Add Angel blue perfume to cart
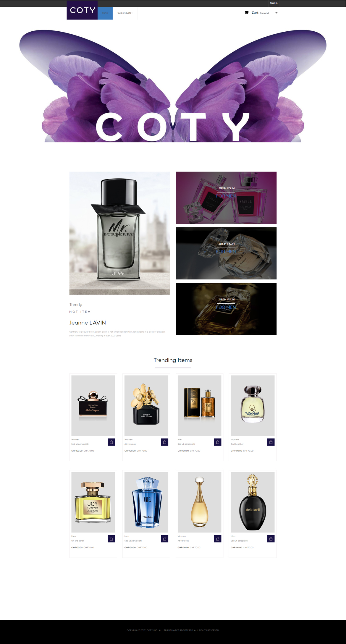The height and width of the screenshot is (644, 346). (165, 539)
